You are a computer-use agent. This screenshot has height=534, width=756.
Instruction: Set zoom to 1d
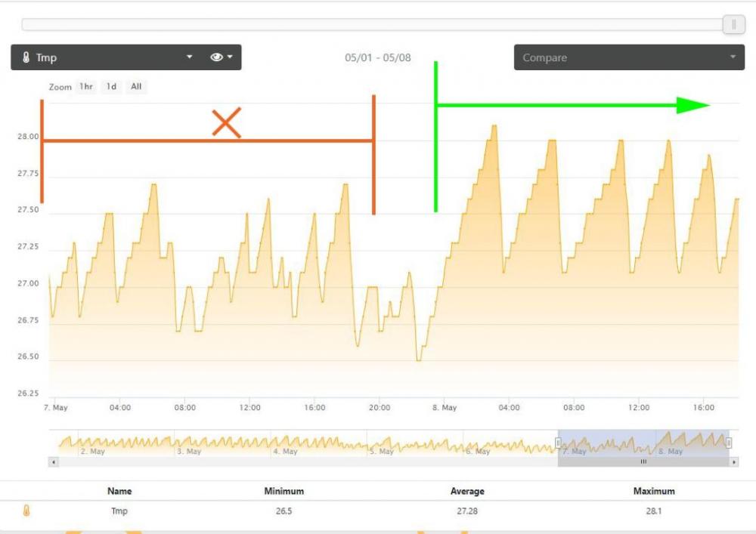[x=111, y=87]
